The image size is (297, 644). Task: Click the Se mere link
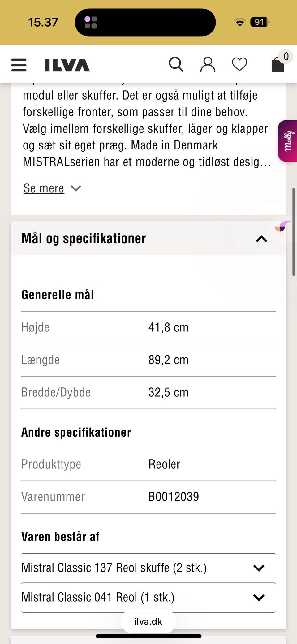[44, 188]
